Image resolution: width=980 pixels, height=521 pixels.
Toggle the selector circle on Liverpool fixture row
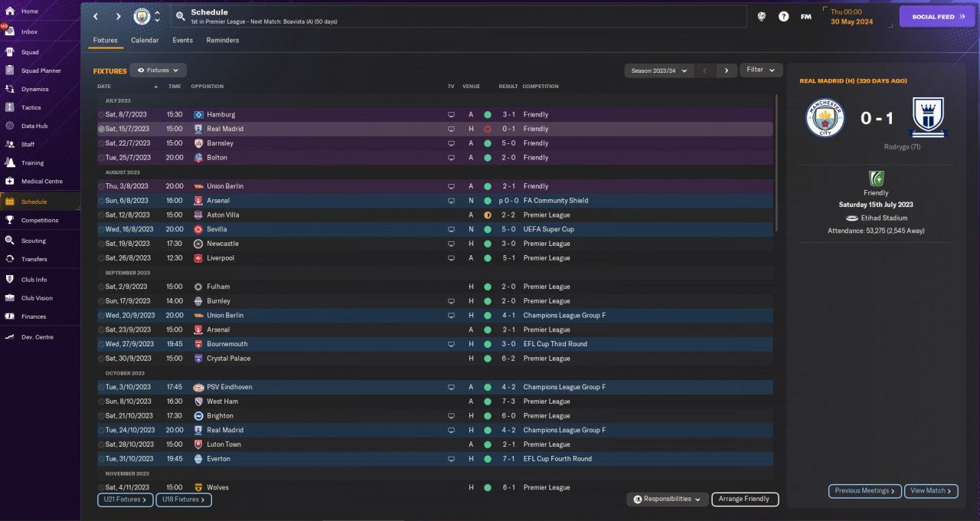point(101,258)
